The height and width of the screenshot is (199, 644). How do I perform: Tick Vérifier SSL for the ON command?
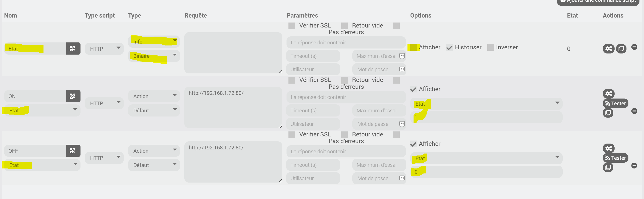coord(291,80)
